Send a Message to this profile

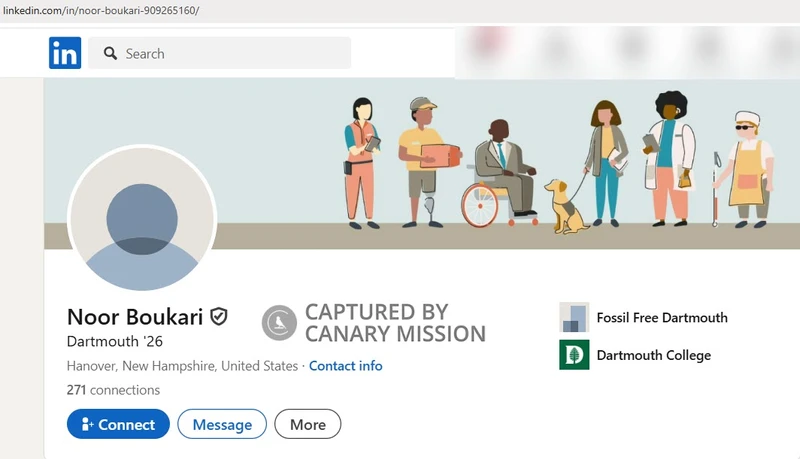222,424
